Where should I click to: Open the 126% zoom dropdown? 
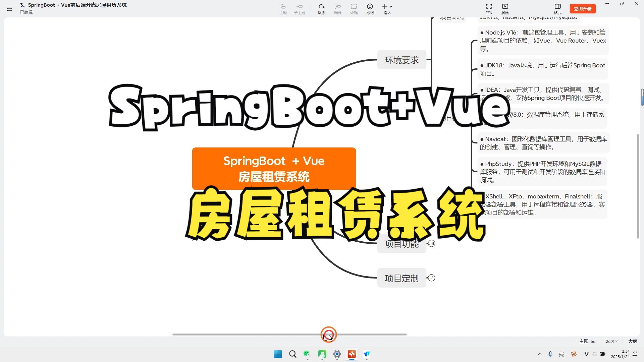click(x=611, y=341)
